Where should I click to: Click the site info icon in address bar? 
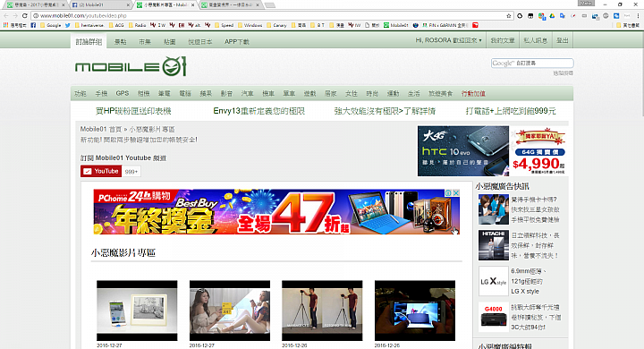point(36,15)
